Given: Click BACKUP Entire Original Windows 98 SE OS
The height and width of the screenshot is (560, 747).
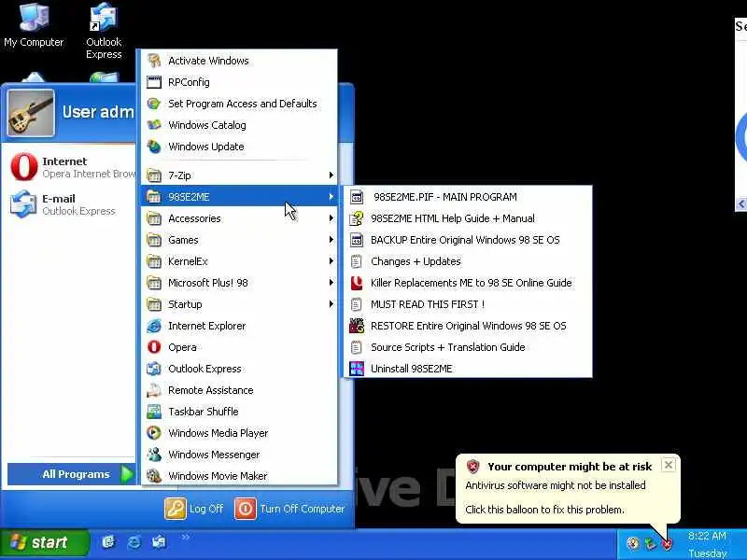Looking at the screenshot, I should tap(468, 240).
